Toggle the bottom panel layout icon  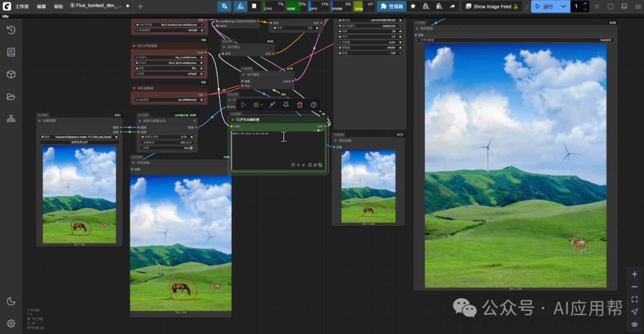click(624, 6)
